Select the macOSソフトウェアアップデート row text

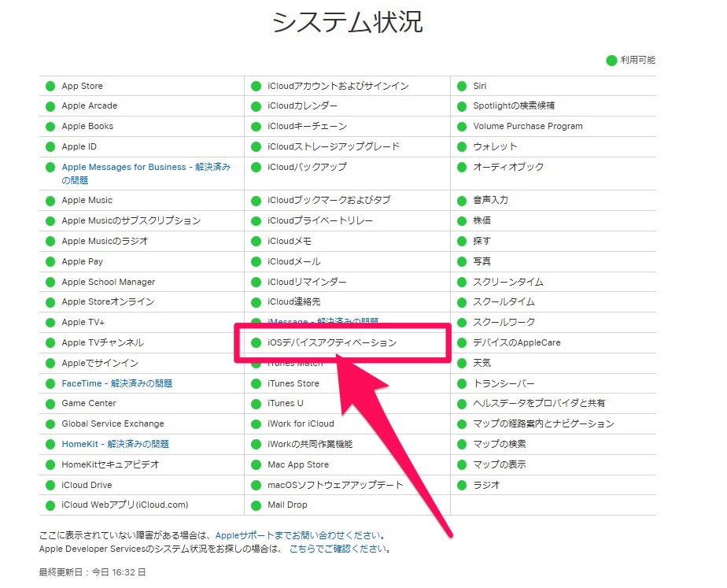[336, 485]
